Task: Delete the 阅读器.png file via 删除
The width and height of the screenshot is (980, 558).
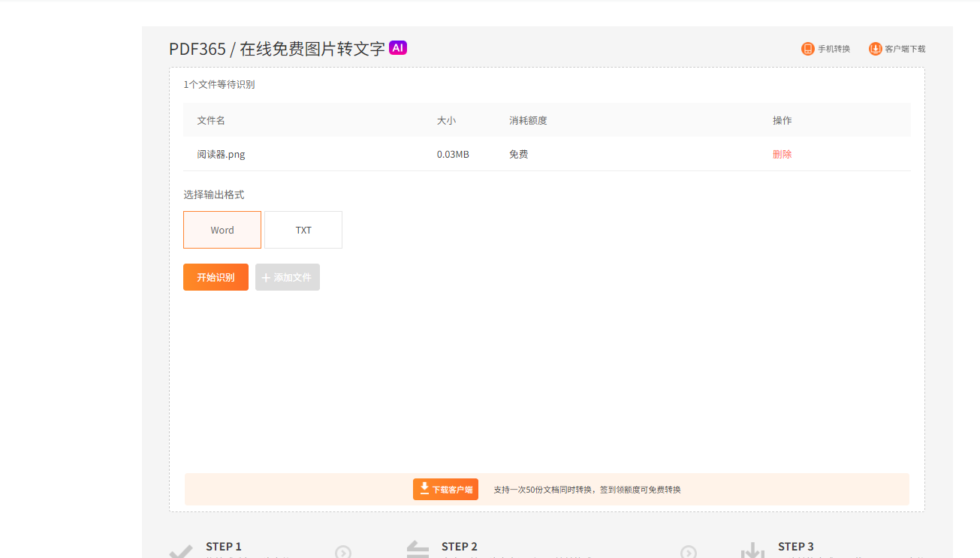Action: tap(782, 154)
